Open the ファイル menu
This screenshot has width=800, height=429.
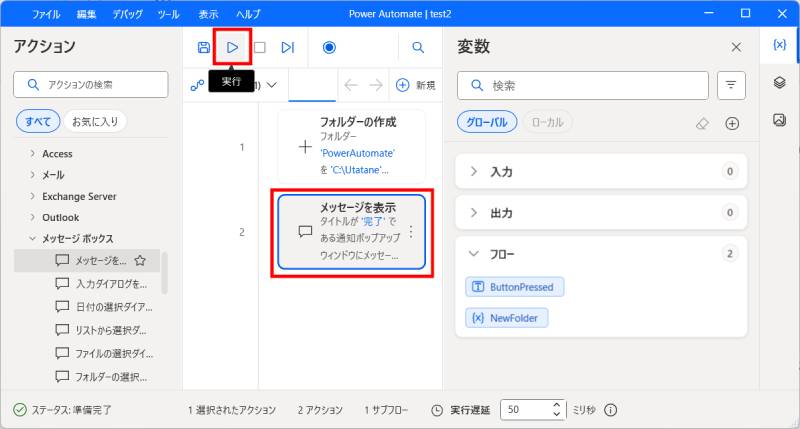[46, 14]
